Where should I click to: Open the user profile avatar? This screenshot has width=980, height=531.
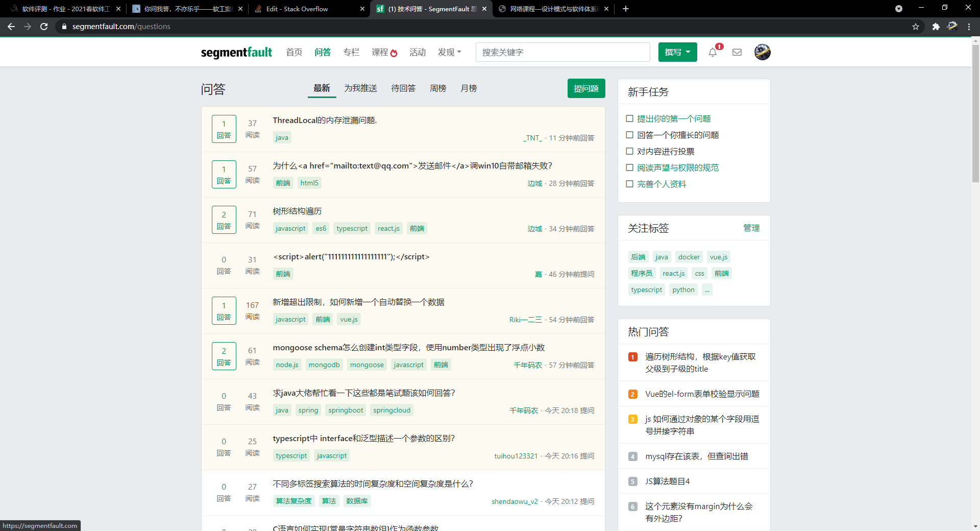tap(763, 52)
